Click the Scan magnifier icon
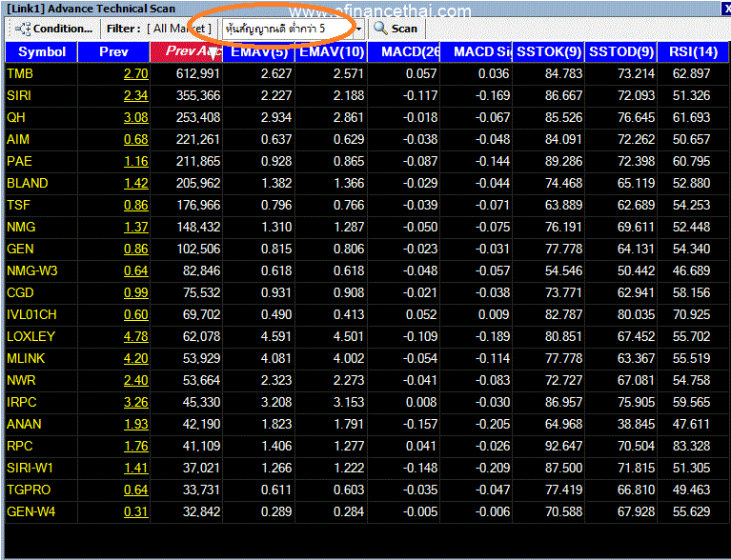Viewport: 731px width, 560px height. coord(381,29)
